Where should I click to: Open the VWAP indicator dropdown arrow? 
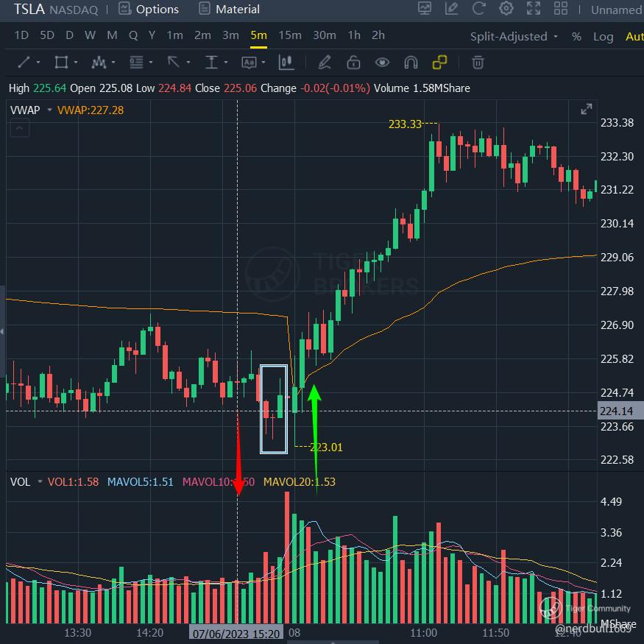50,110
